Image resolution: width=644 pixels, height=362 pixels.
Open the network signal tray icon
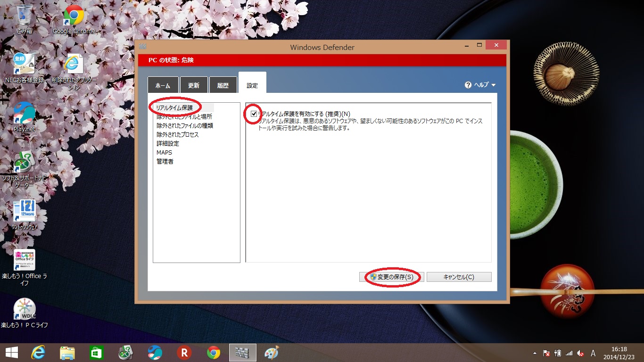pos(570,353)
